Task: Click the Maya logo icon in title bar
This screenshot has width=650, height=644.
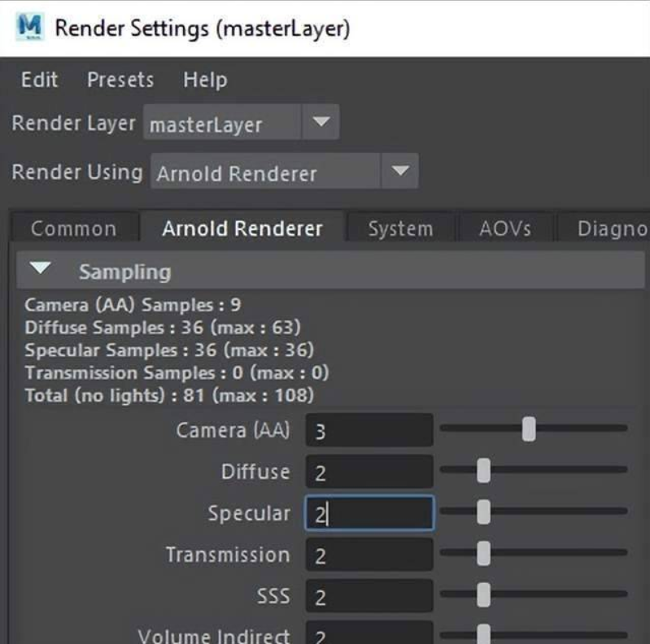Action: pyautogui.click(x=29, y=28)
